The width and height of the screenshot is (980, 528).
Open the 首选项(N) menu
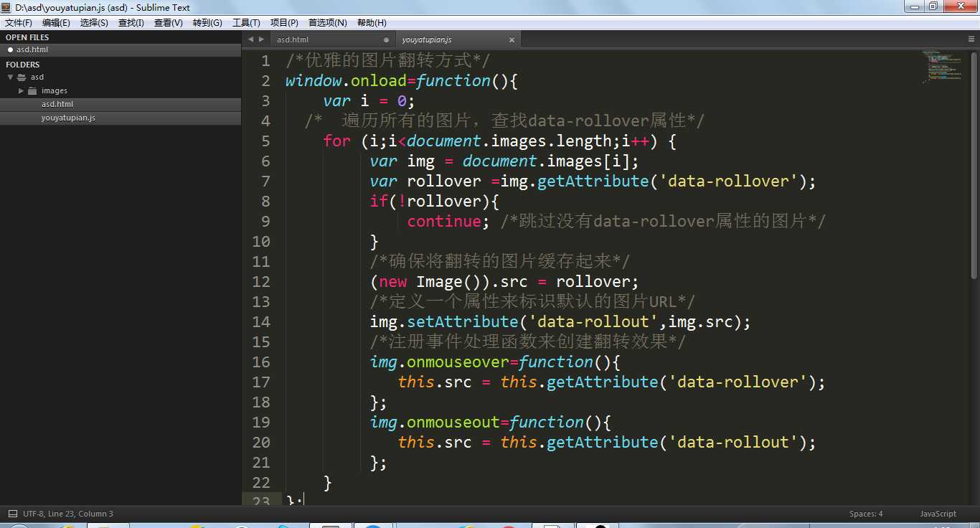(328, 23)
